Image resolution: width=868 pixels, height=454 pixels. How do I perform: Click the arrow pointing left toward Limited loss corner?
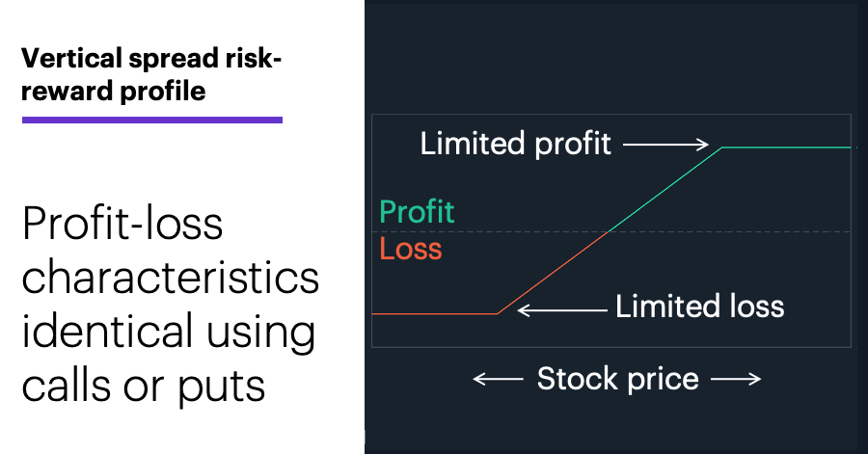[562, 310]
